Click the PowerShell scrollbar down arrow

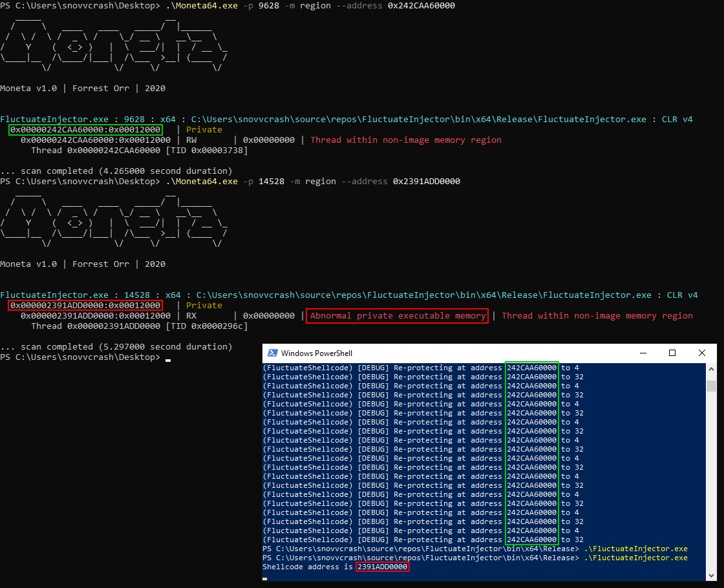coord(711,574)
